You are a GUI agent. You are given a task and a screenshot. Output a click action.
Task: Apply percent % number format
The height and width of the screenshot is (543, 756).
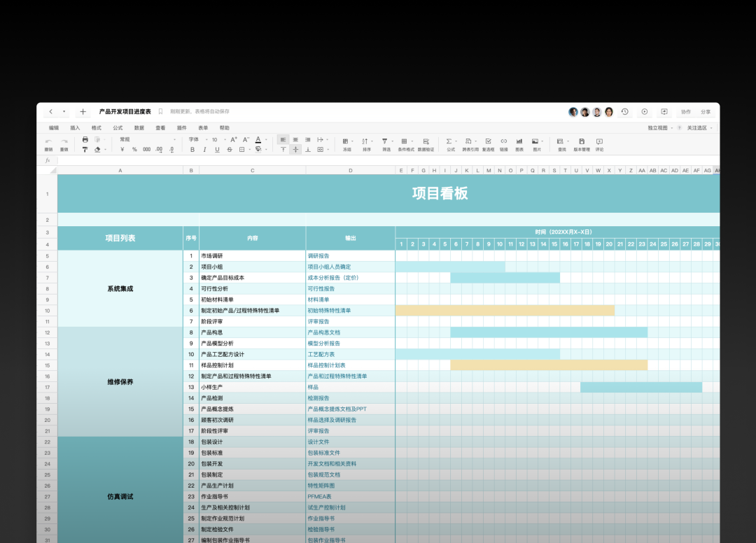[134, 150]
